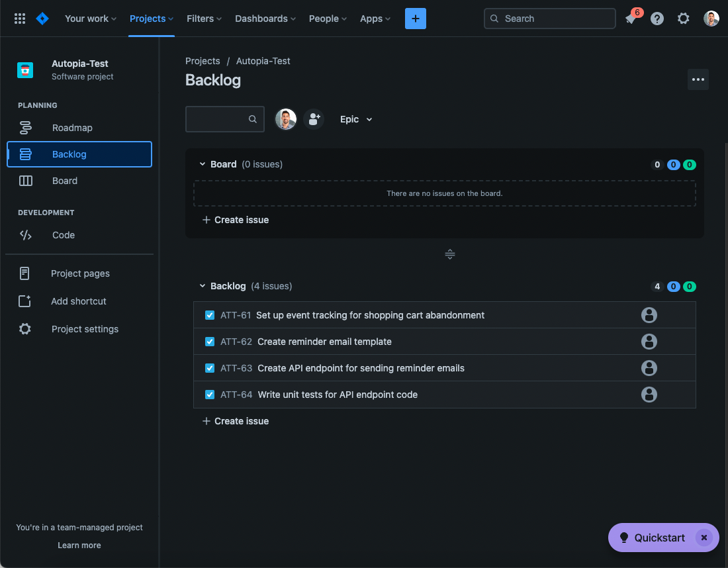Filter by the user avatar next to search
This screenshot has width=728, height=568.
click(285, 119)
